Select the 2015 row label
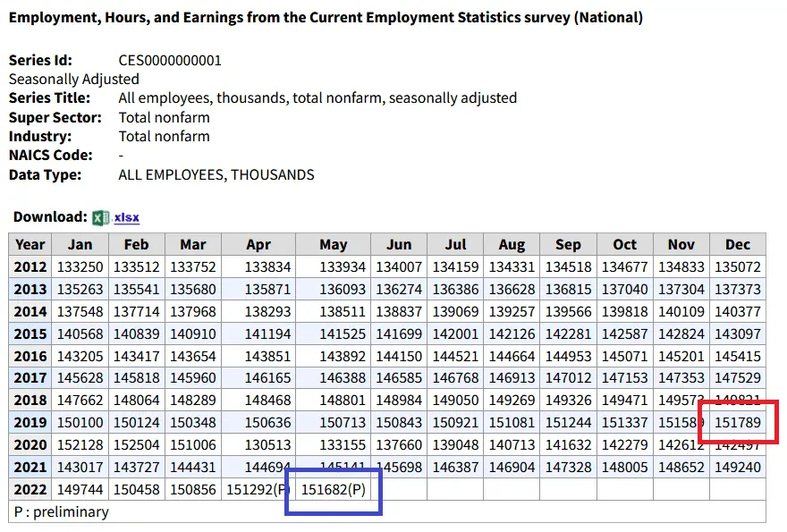This screenshot has width=787, height=532. (x=30, y=334)
